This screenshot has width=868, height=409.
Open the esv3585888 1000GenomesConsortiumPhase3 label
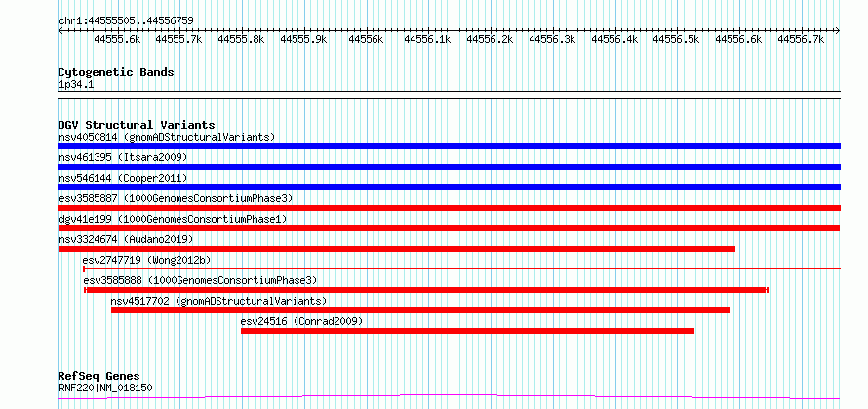coord(200,280)
